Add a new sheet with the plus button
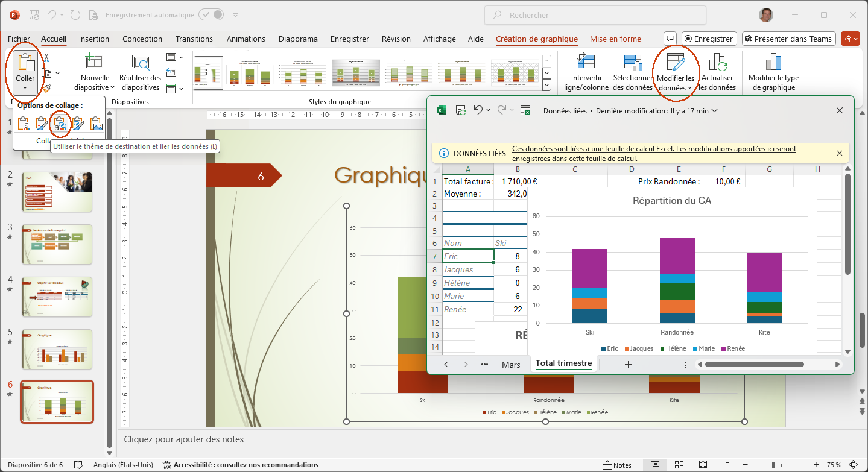The image size is (868, 472). [x=628, y=365]
